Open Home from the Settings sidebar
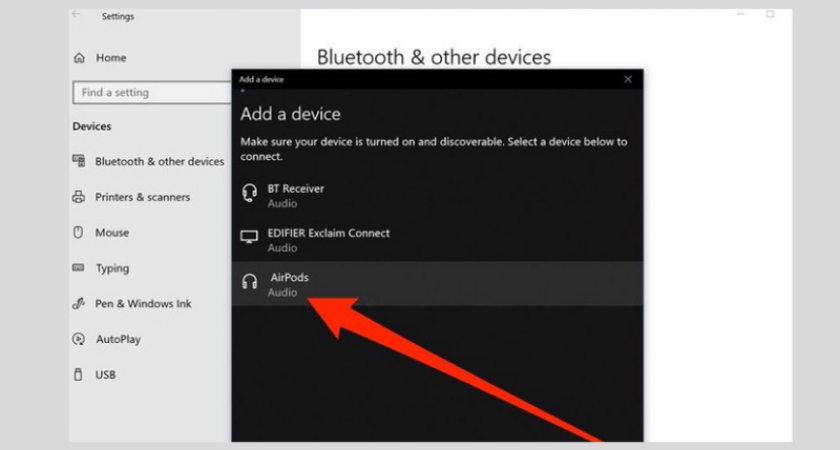840x450 pixels. pyautogui.click(x=110, y=58)
